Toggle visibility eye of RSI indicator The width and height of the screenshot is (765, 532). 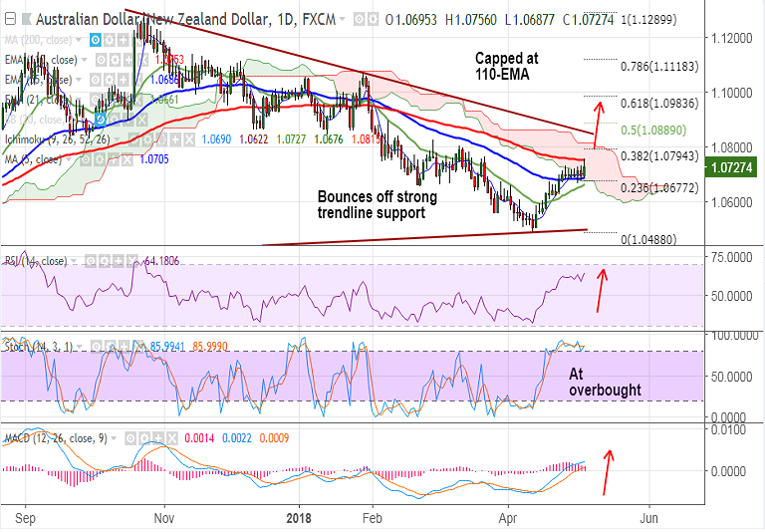(x=91, y=261)
